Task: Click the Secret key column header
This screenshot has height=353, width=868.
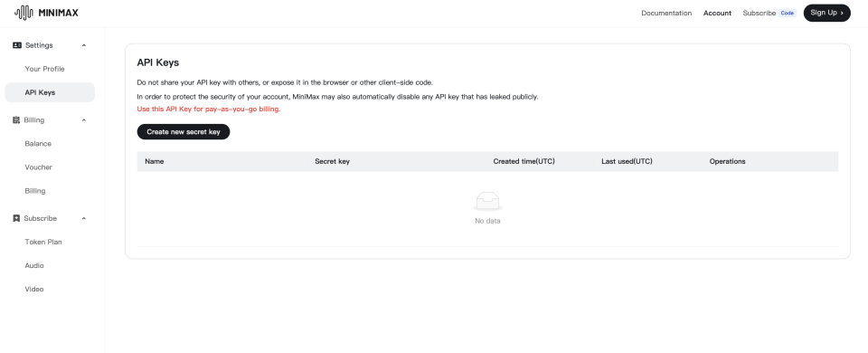Action: point(332,161)
